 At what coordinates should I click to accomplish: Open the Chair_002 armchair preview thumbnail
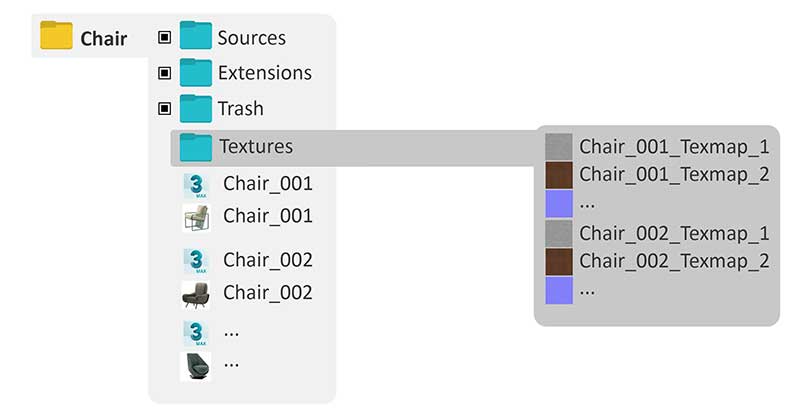click(x=196, y=294)
